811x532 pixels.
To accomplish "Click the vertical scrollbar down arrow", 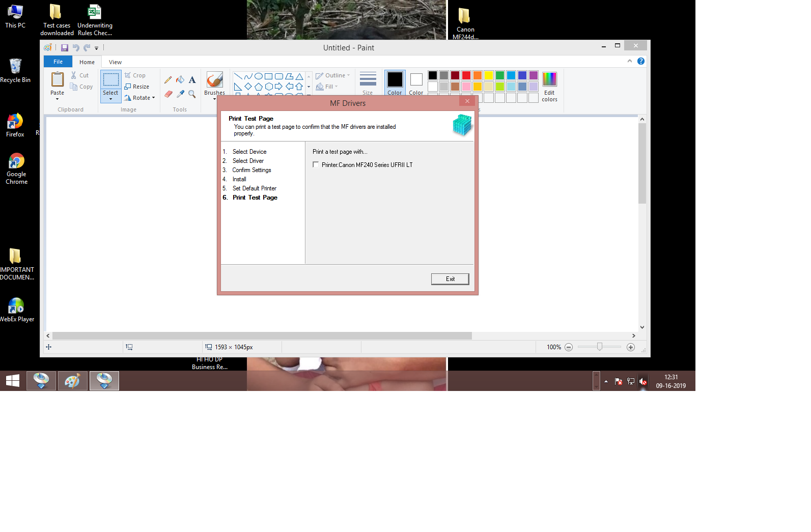I will click(642, 327).
